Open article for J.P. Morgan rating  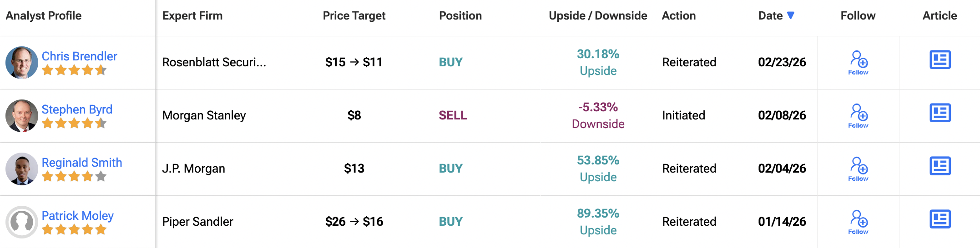point(940,166)
